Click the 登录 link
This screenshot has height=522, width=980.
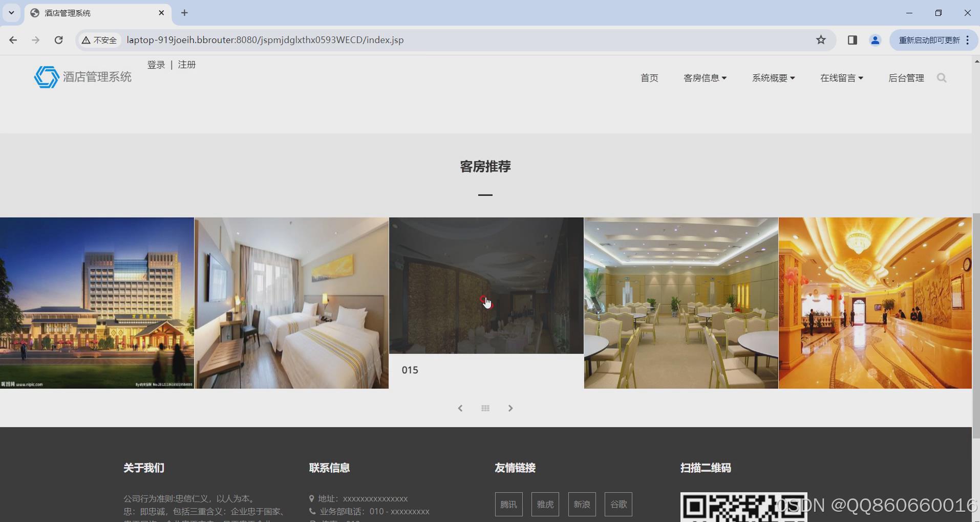156,64
